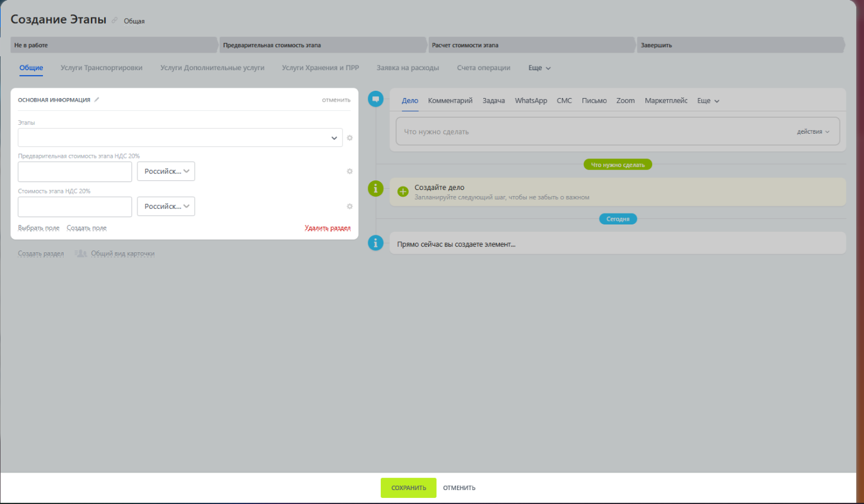Set stage to Не в работе
The image size is (864, 504).
pos(114,45)
